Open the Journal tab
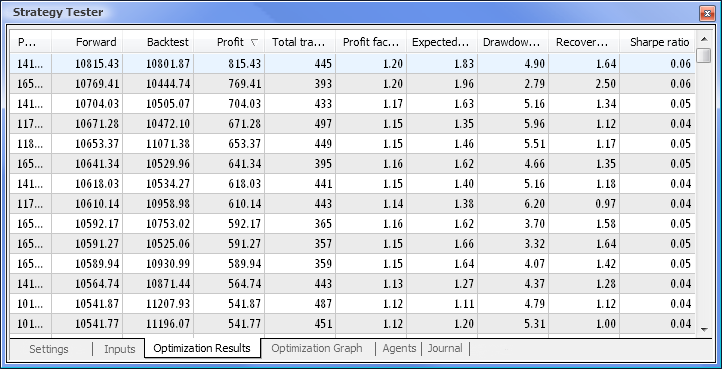Screen dimensions: 722x369 445,348
